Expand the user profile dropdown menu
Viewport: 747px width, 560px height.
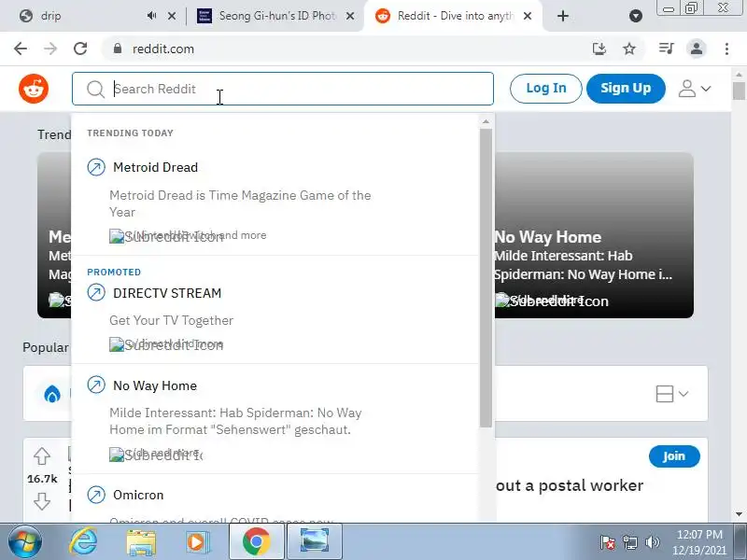[x=695, y=89]
